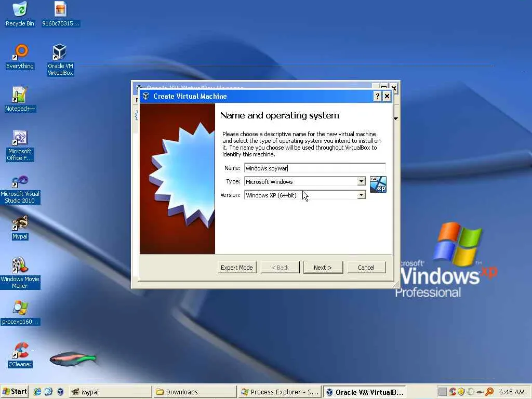Image resolution: width=532 pixels, height=399 pixels.
Task: Click the fish image on the desktop
Action: click(x=73, y=358)
